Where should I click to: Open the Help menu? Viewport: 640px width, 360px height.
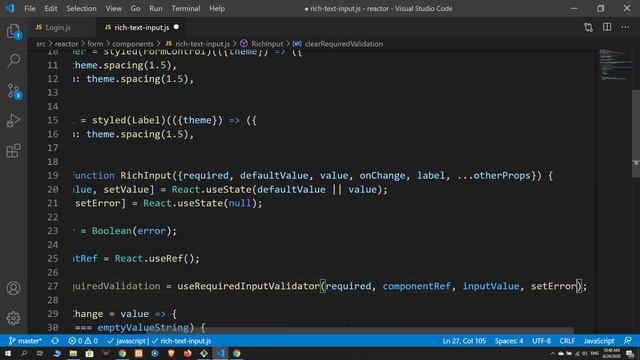point(217,9)
